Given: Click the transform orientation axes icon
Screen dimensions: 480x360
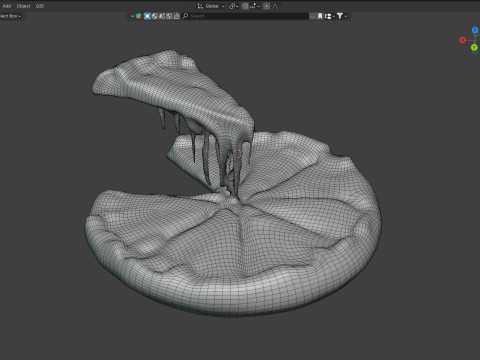Looking at the screenshot, I should pyautogui.click(x=200, y=6).
